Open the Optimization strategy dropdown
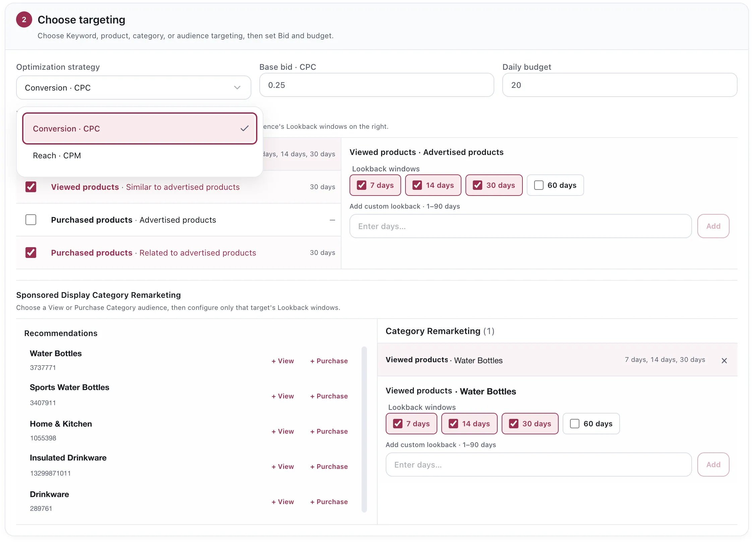The width and height of the screenshot is (756, 544). coord(133,88)
